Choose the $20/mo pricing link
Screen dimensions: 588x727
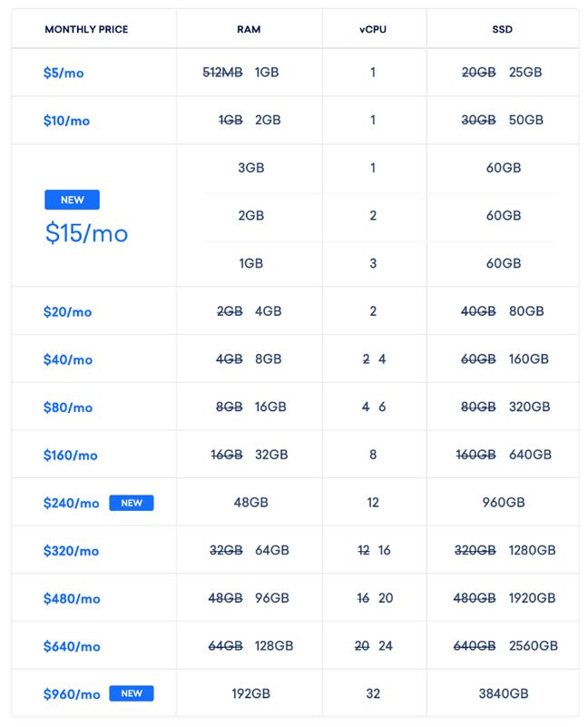[x=67, y=311]
